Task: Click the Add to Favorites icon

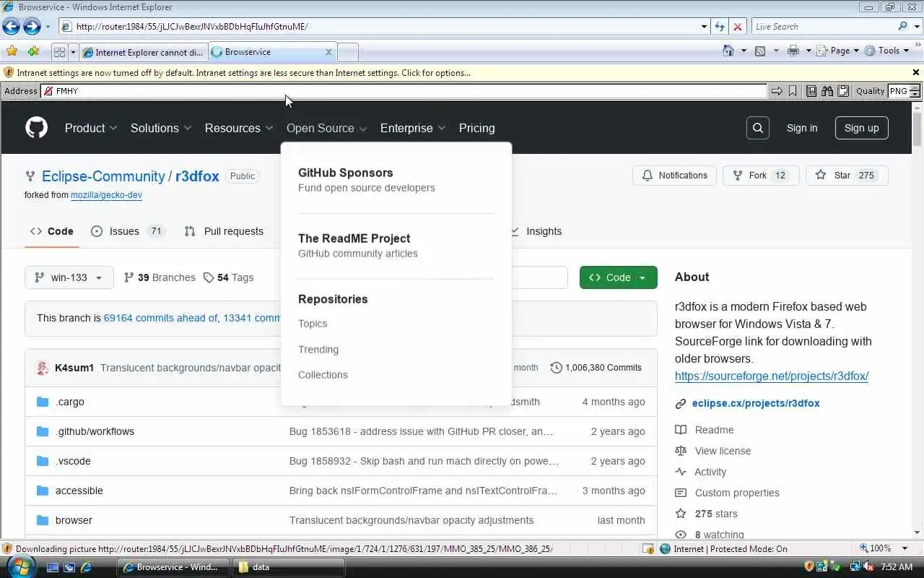Action: [x=33, y=51]
